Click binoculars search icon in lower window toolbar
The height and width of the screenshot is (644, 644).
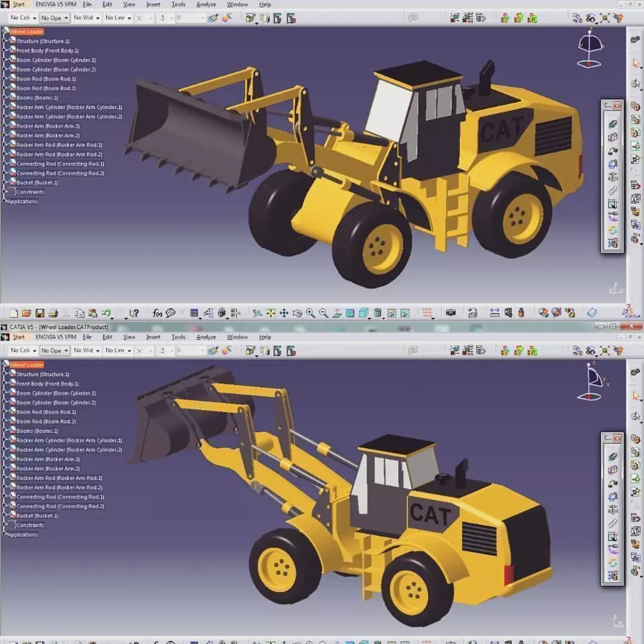(x=590, y=351)
